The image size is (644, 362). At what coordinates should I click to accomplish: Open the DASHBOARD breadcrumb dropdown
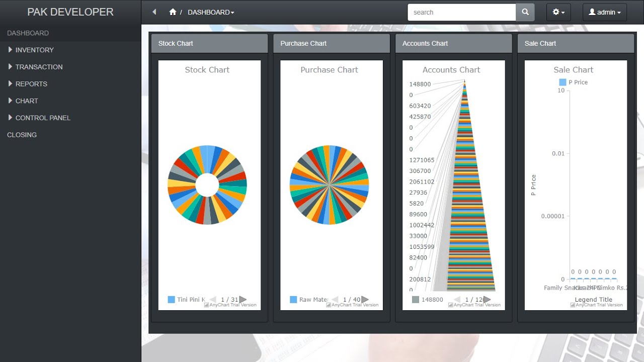click(x=211, y=12)
